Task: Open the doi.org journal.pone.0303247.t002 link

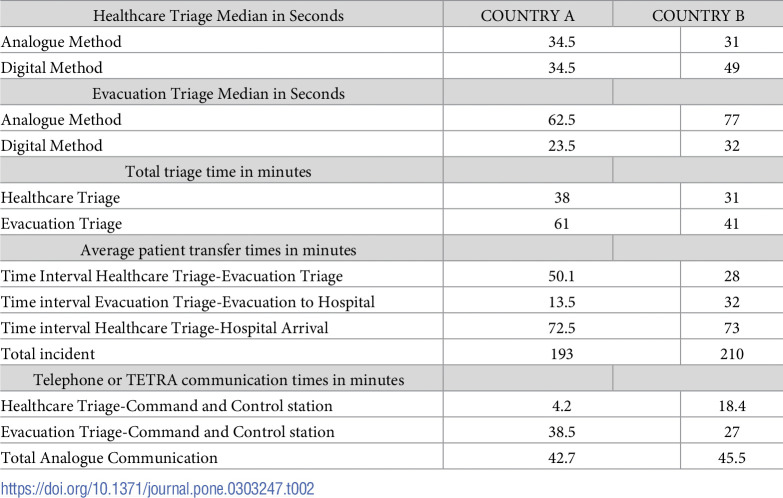Action: tap(157, 489)
